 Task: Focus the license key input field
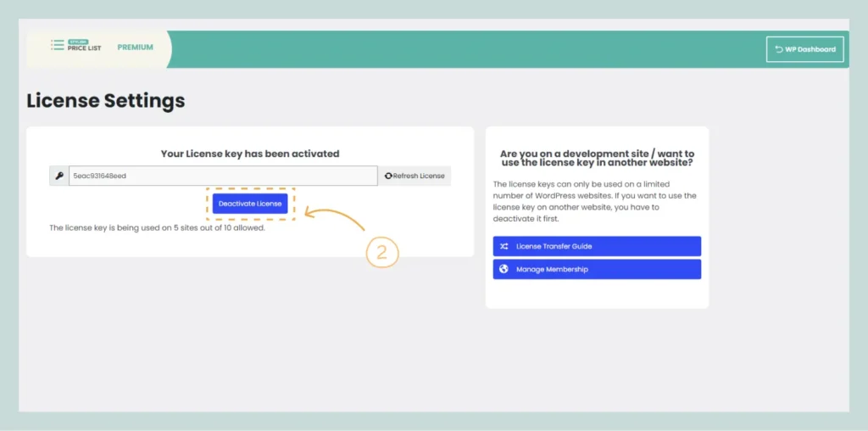click(223, 176)
